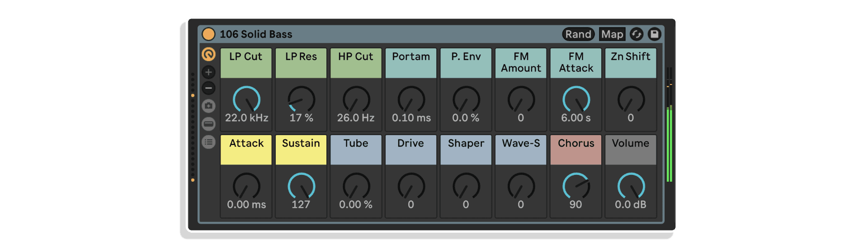Click the Chorus knob set to 90
868x249 pixels.
(x=576, y=186)
